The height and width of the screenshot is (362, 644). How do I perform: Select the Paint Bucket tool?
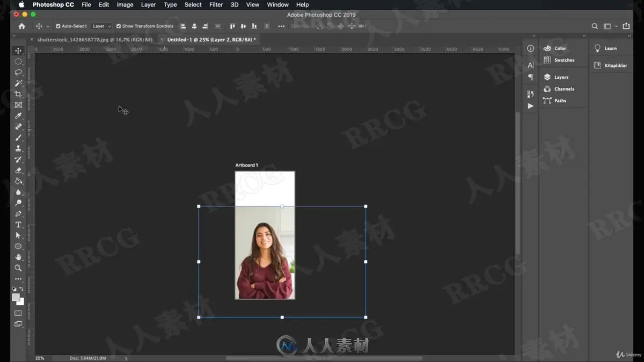[18, 181]
